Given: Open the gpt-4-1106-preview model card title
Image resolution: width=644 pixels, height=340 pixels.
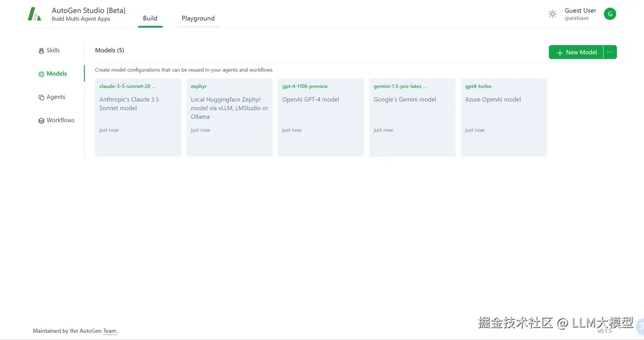Looking at the screenshot, I should pyautogui.click(x=305, y=86).
